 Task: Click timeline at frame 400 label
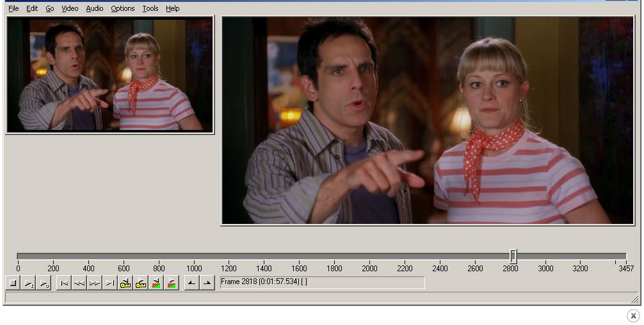pos(88,268)
